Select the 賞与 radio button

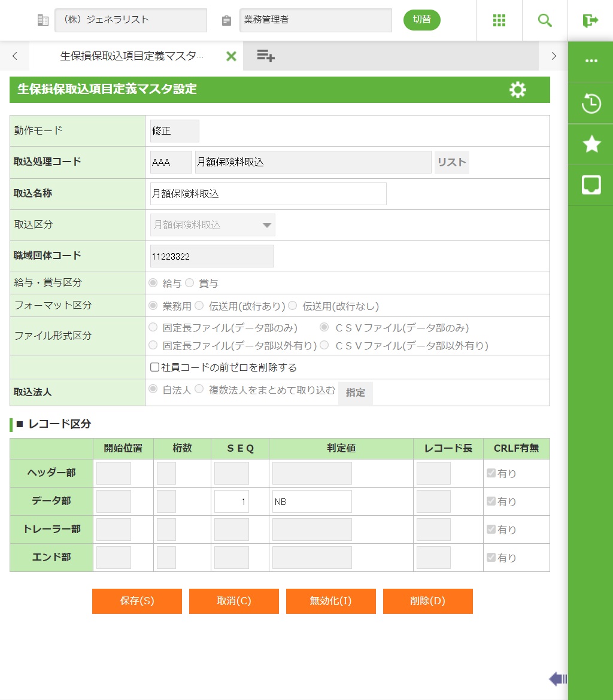190,283
